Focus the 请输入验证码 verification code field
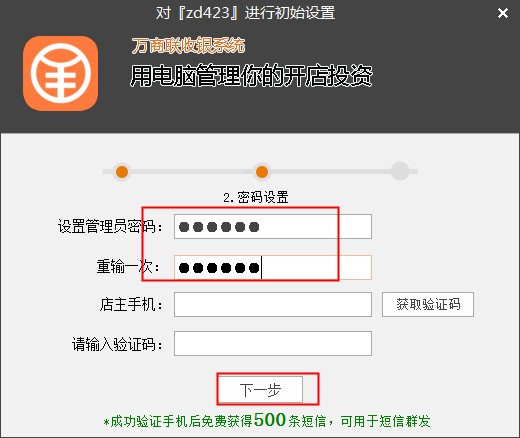The width and height of the screenshot is (520, 438). (273, 343)
